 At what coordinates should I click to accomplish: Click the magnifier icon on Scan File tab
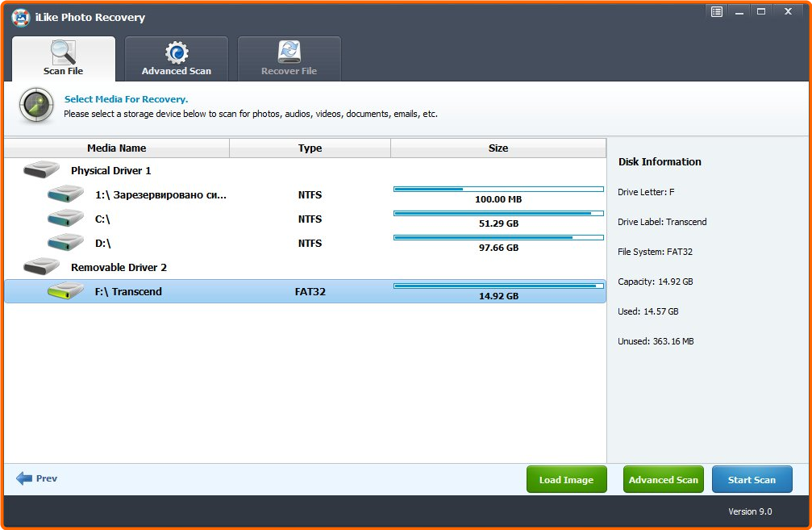[64, 52]
